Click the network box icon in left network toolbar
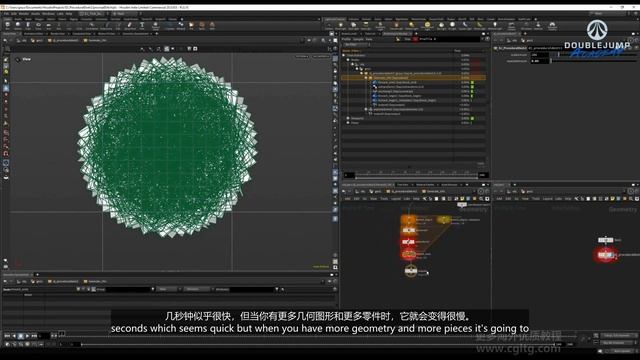 tap(468, 199)
